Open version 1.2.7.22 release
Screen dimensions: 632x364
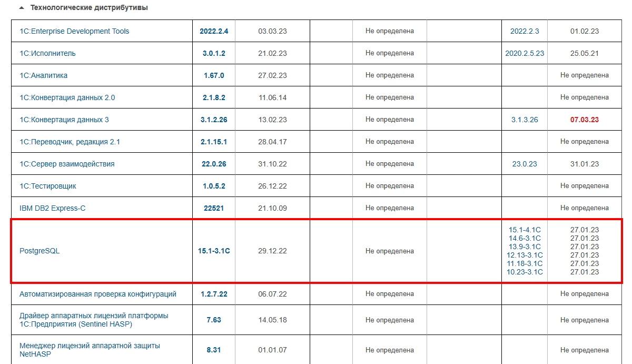214,294
